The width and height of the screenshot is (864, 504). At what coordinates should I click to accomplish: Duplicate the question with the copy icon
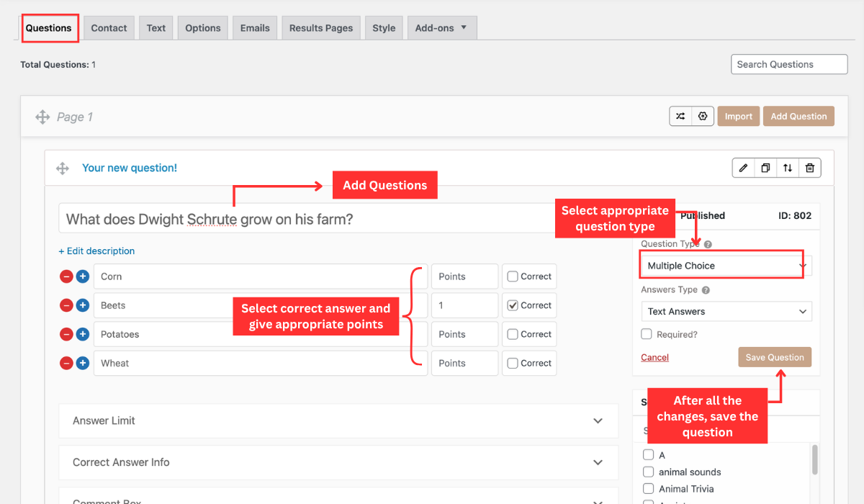pyautogui.click(x=766, y=168)
